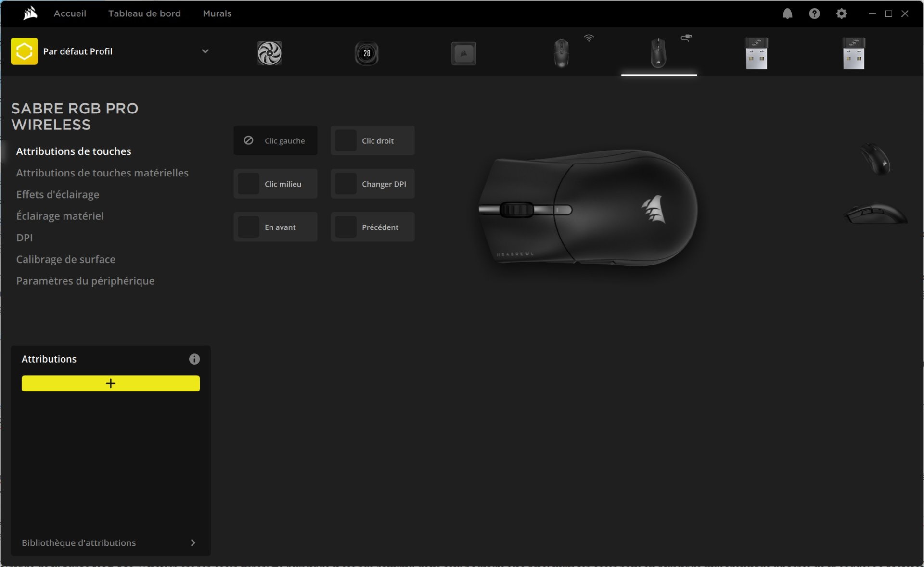This screenshot has height=567, width=924.
Task: Click the Attributions panel heading
Action: 49,359
